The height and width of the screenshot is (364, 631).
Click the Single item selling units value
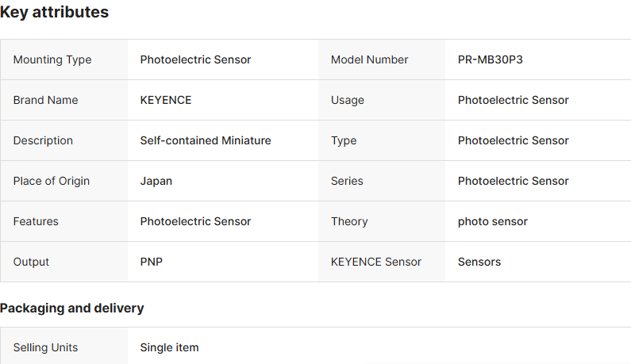[x=169, y=347]
